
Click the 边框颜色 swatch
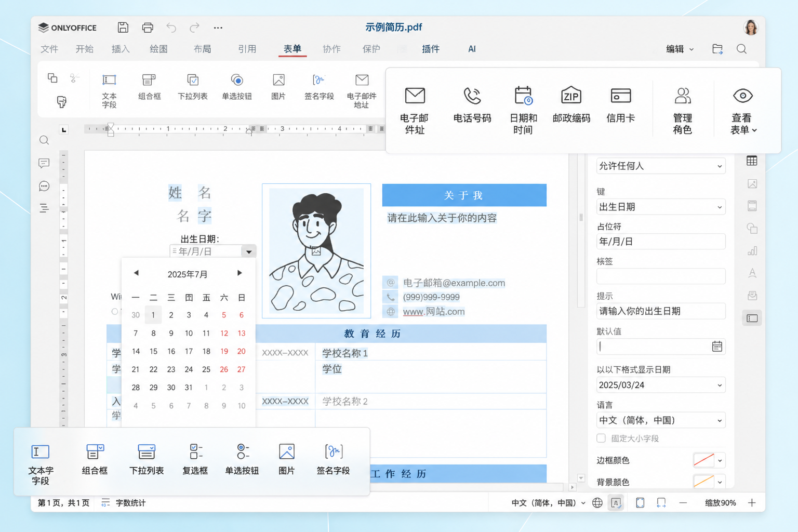point(704,460)
